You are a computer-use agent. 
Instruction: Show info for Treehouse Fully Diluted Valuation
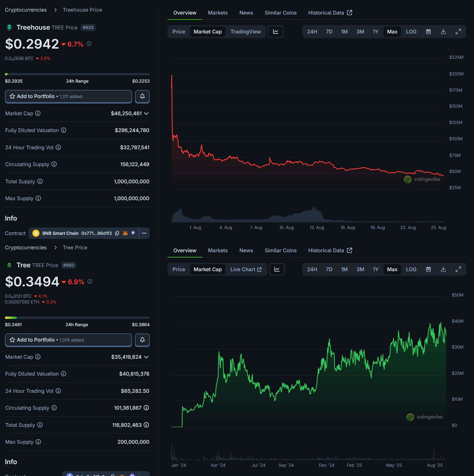click(64, 130)
